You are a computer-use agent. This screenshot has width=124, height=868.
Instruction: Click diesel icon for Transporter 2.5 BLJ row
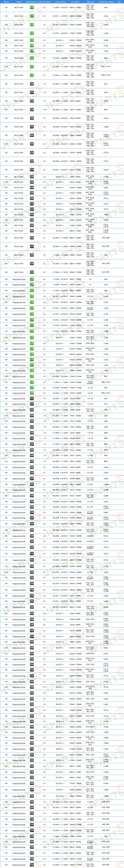(x=32, y=836)
